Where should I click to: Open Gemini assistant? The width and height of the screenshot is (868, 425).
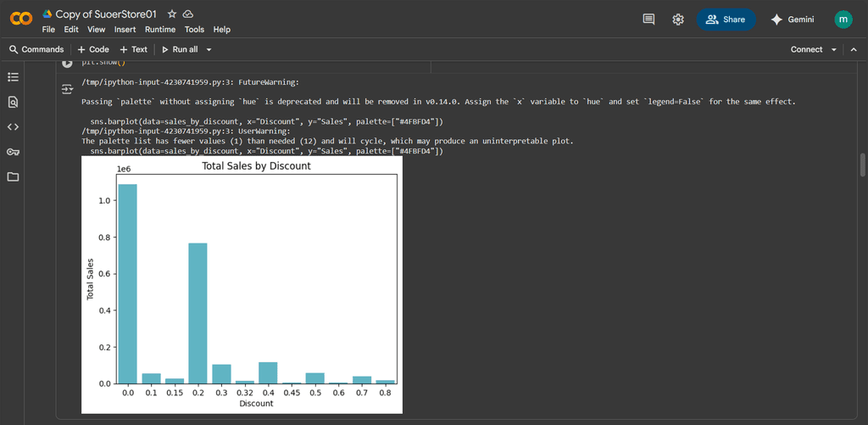[x=793, y=20]
